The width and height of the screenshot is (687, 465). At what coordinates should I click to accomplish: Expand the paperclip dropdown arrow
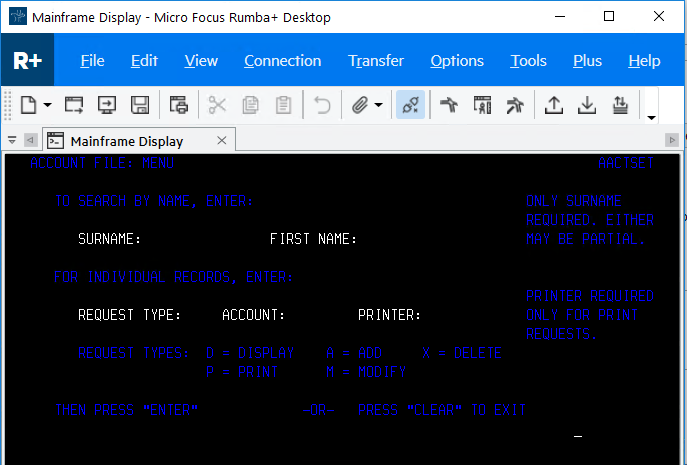(379, 104)
